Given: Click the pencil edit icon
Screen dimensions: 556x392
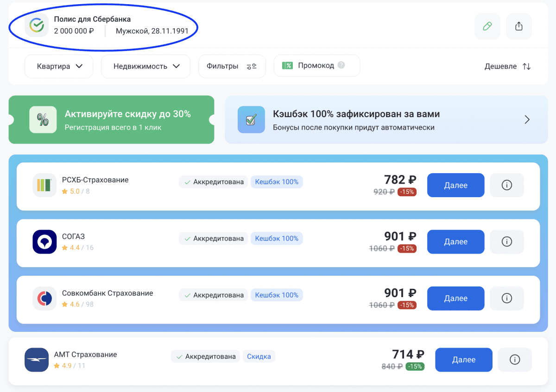Looking at the screenshot, I should pos(487,26).
